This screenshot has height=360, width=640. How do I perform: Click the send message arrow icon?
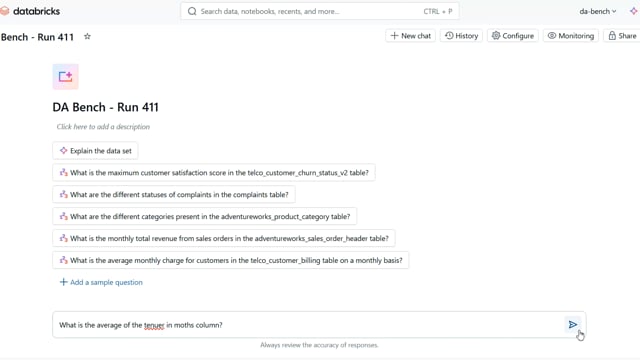573,324
